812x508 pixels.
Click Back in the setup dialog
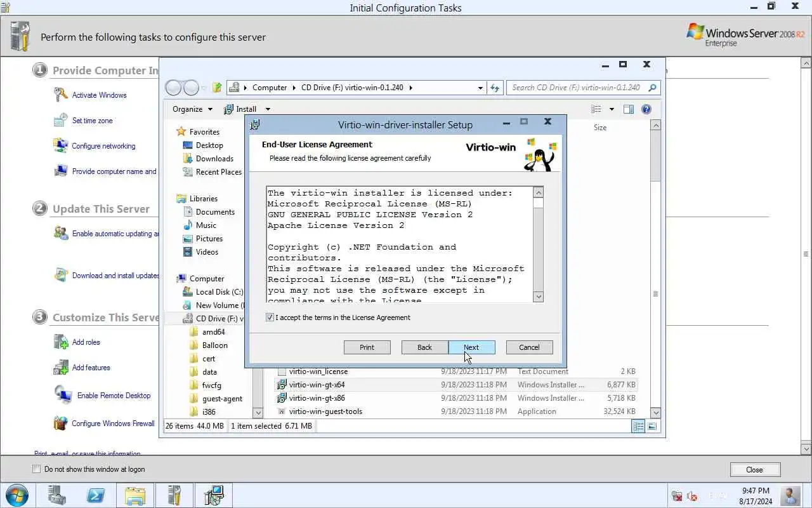[x=424, y=347]
